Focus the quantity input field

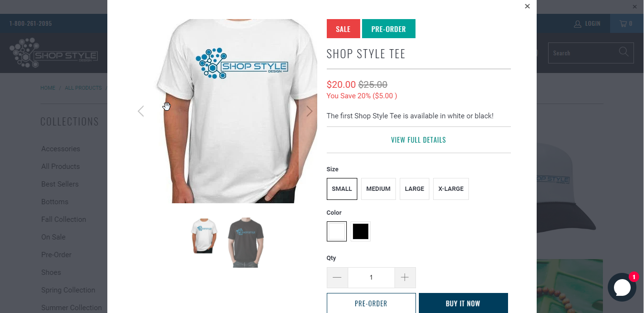(371, 277)
